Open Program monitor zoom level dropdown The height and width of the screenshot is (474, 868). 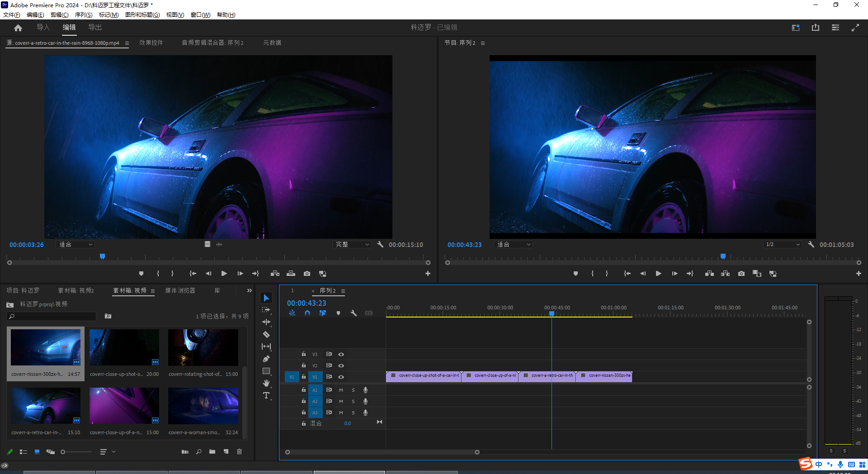click(x=514, y=245)
